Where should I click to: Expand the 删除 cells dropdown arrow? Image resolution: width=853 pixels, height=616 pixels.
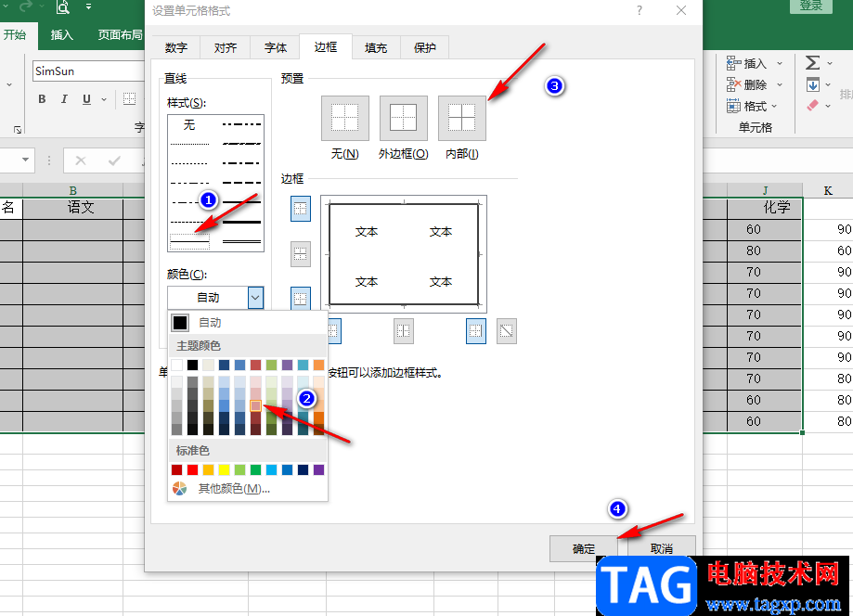coord(780,84)
